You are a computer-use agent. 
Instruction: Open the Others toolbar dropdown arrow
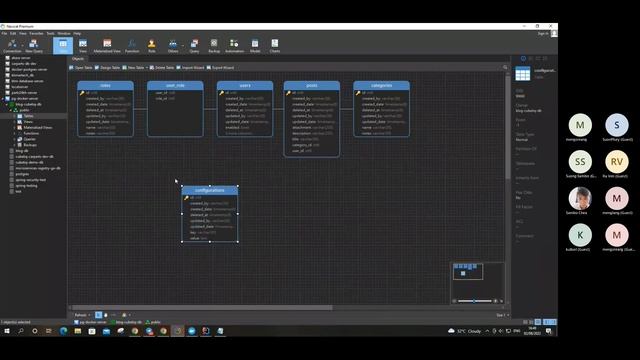tap(182, 46)
